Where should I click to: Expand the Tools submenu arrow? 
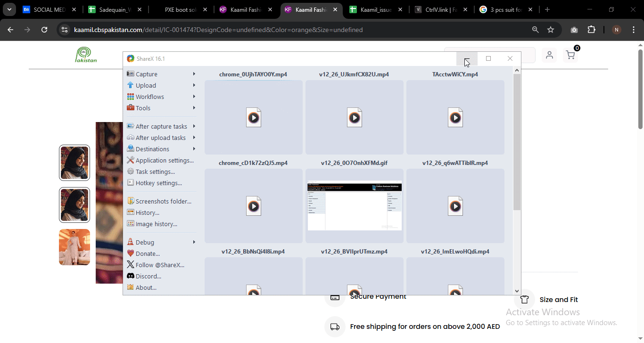tap(194, 108)
